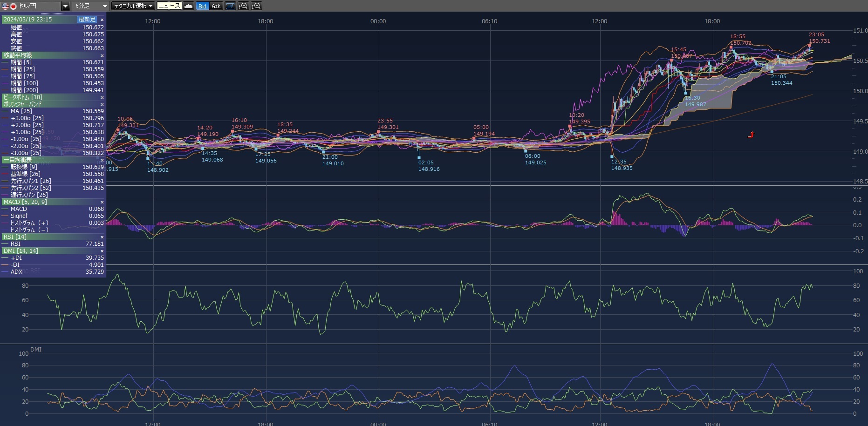Image resolution: width=868 pixels, height=426 pixels.
Task: Open the ドル/円 currency pair dropdown arrow
Action: [x=65, y=6]
